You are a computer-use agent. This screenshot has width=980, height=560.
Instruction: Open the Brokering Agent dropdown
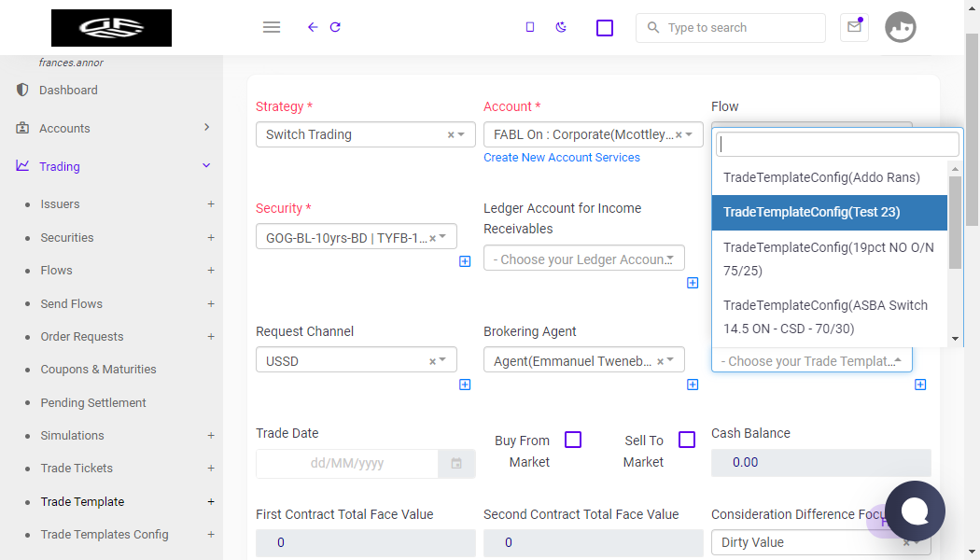pos(583,360)
